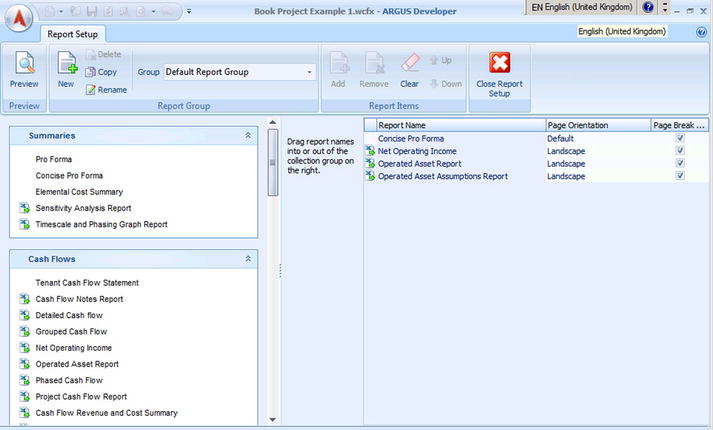Screen dimensions: 713x430
Task: Click the Page Break column header
Action: click(x=679, y=125)
